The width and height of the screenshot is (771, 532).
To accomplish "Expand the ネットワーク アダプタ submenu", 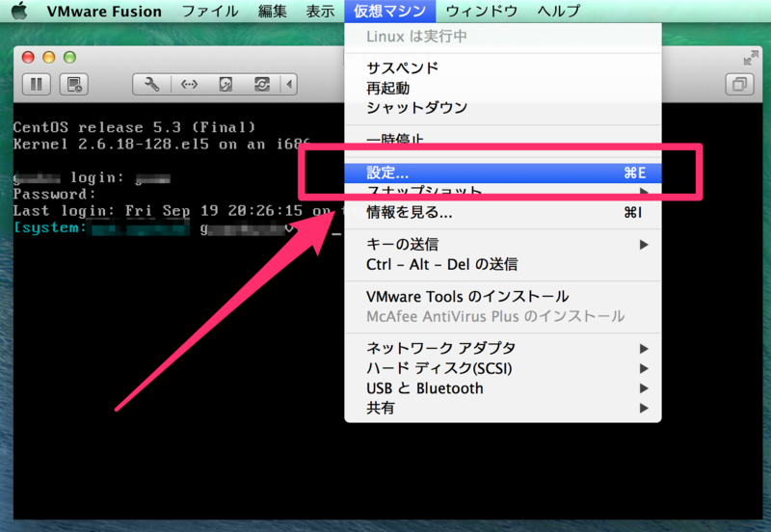I will click(503, 349).
